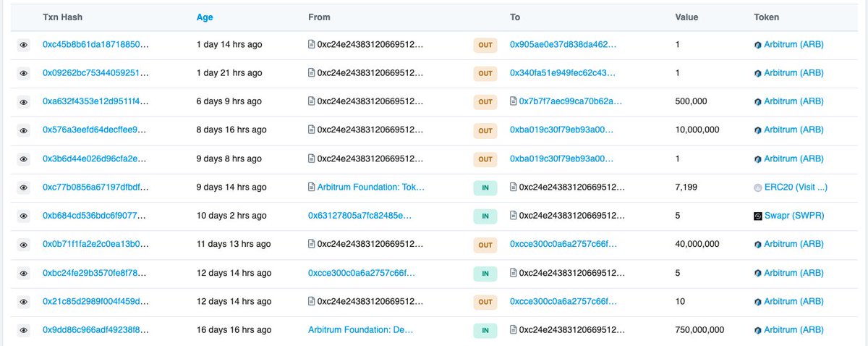Click the Arbitrum logo in the 750,000,000 row
Viewport: 868px width, 346px height.
pos(758,330)
